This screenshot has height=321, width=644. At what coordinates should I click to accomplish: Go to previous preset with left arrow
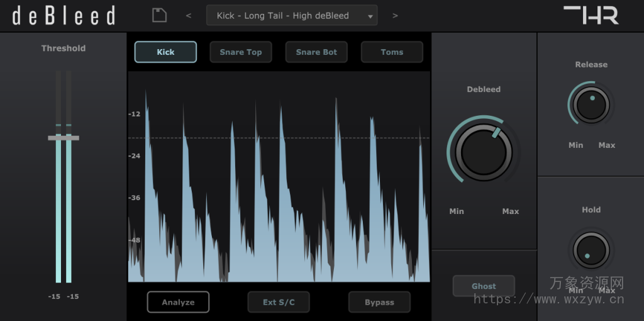[x=188, y=16]
